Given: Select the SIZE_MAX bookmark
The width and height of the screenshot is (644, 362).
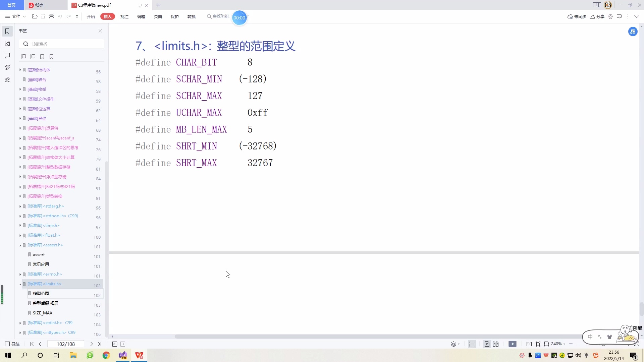Looking at the screenshot, I should pos(43,313).
